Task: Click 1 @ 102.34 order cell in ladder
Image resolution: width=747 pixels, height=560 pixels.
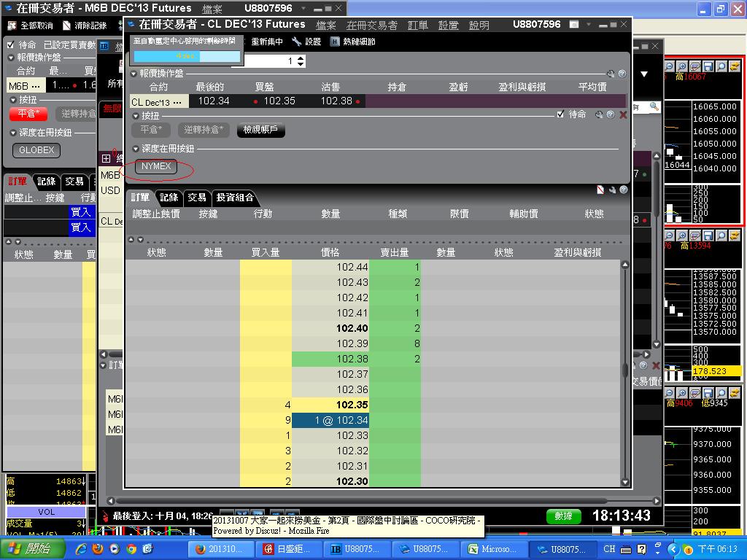Action: 330,421
